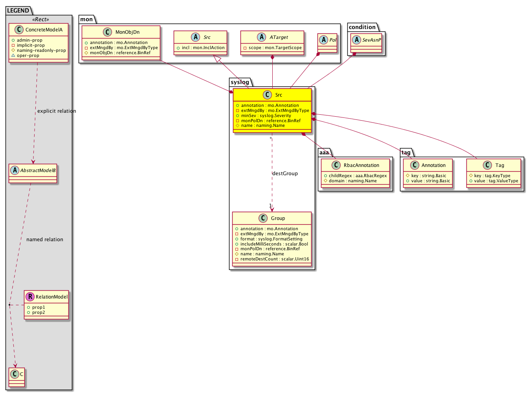Screen dimensions: 532x394
Task: Open the syslog package tab
Action: point(240,82)
